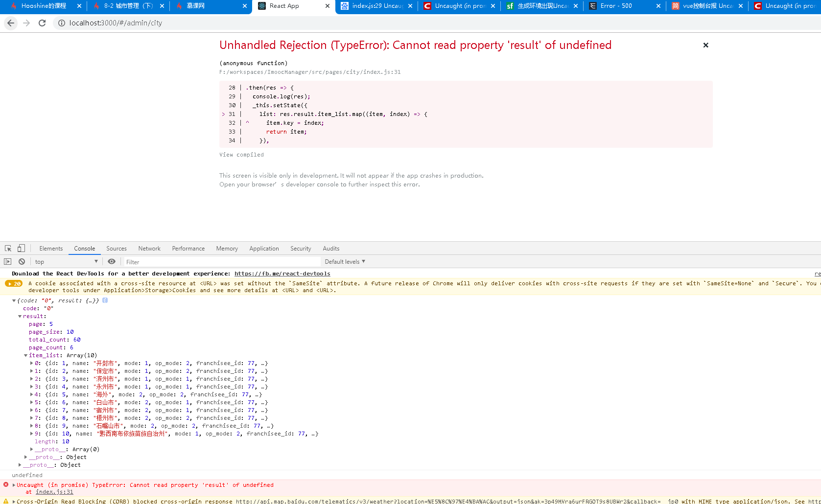Dismiss the error overlay with the X
The image size is (821, 504).
[x=705, y=45]
